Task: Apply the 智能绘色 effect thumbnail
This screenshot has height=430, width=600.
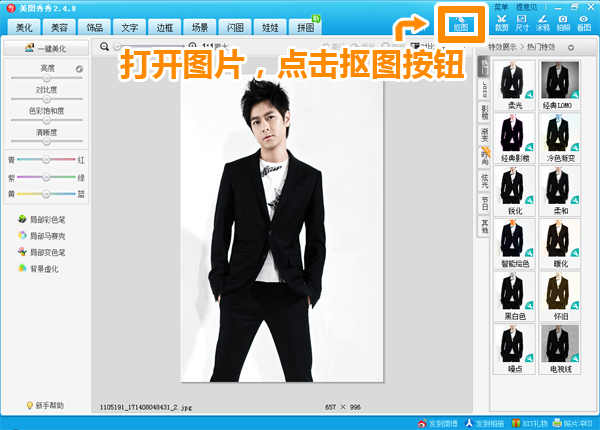Action: [x=514, y=244]
